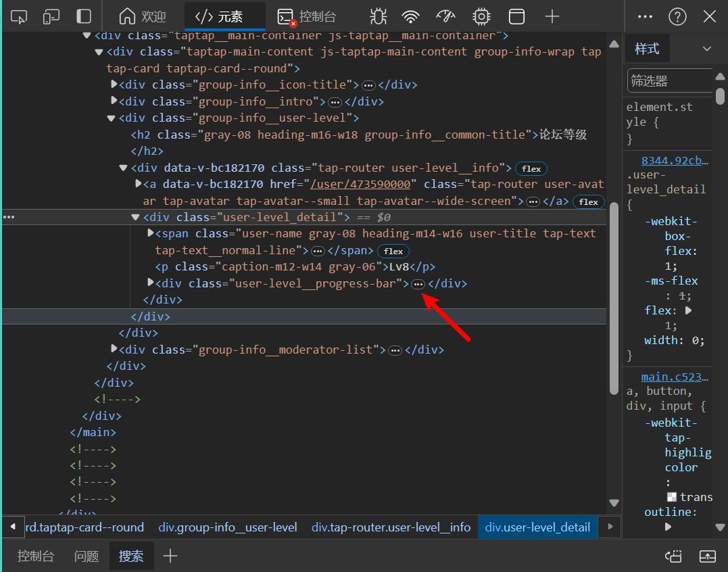Toggle the activity bar sidebar layout icon

[x=84, y=17]
